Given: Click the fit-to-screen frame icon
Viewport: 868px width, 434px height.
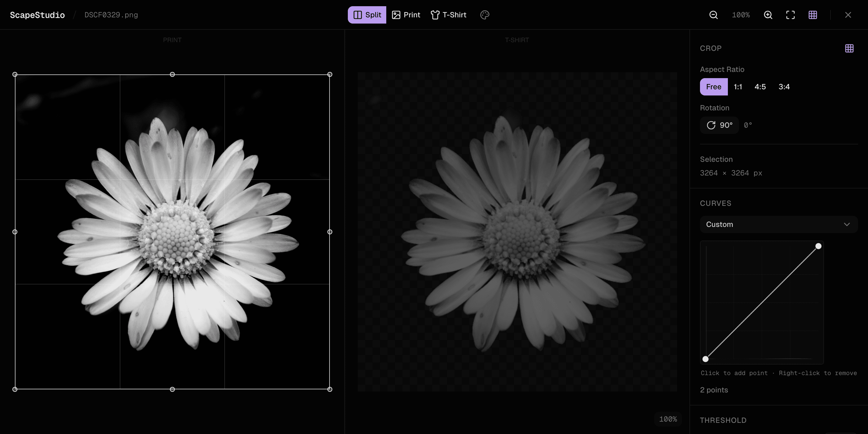Looking at the screenshot, I should click(790, 15).
